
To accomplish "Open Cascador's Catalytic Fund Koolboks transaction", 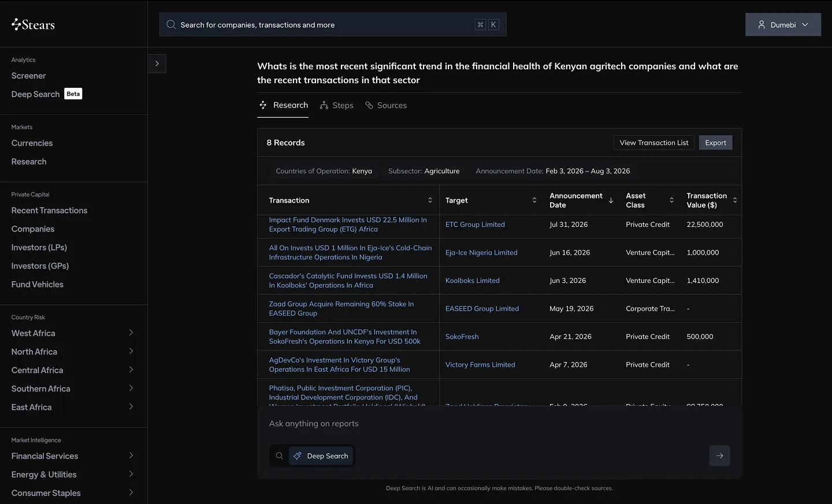I will 348,281.
